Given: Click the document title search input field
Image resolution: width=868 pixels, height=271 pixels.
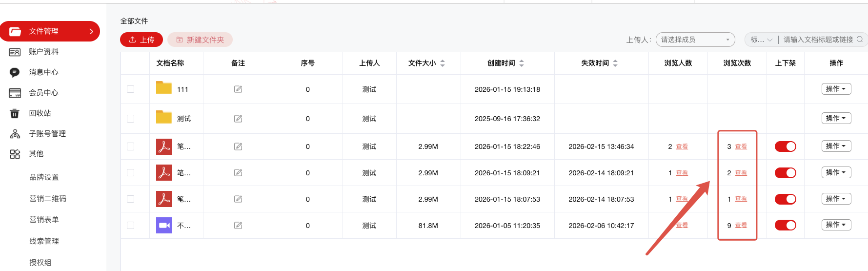Looking at the screenshot, I should pos(818,40).
